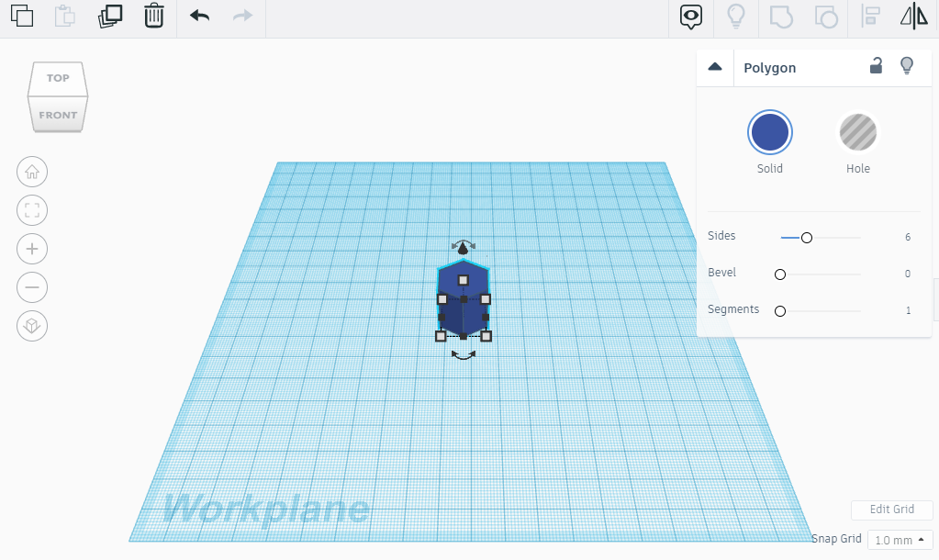Open the Align tool
This screenshot has height=560, width=939.
[x=869, y=16]
